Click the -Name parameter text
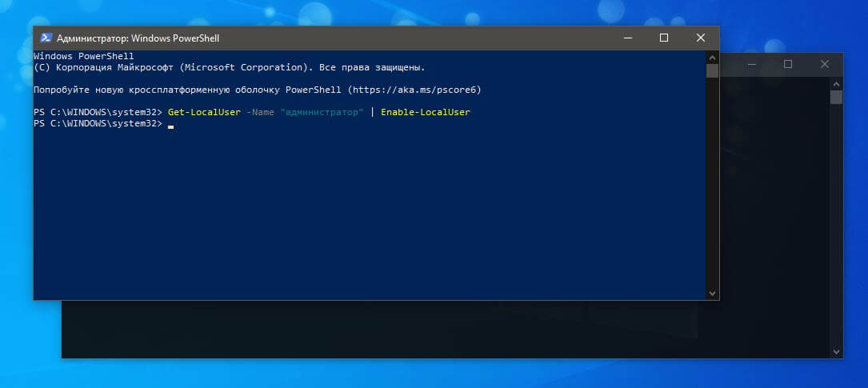 pos(260,112)
